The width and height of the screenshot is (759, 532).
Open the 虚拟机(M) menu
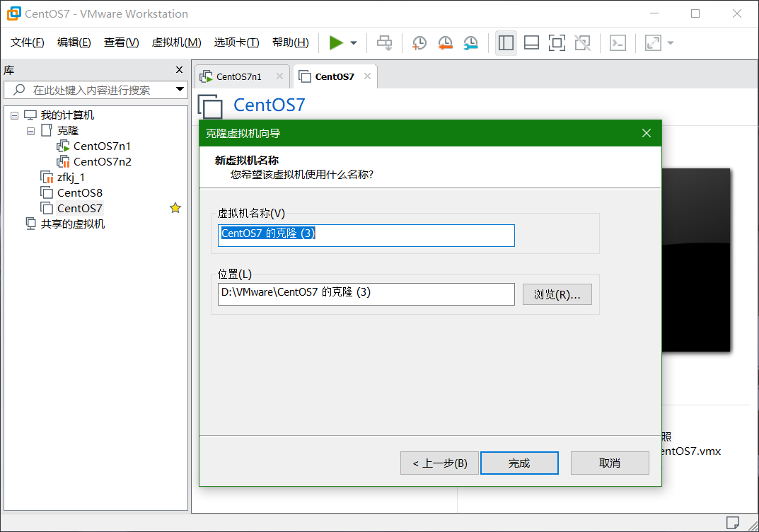[x=177, y=42]
